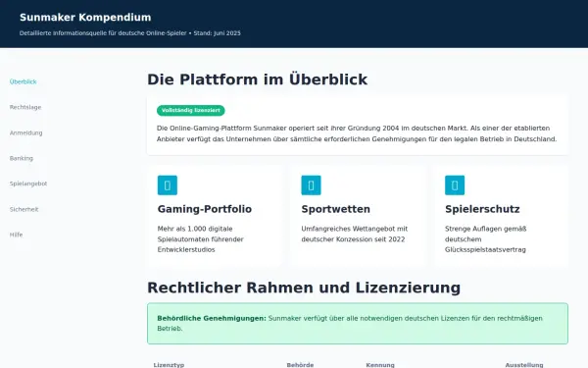Jump to Spielangebot section
Image resolution: width=588 pixels, height=368 pixels.
point(28,184)
